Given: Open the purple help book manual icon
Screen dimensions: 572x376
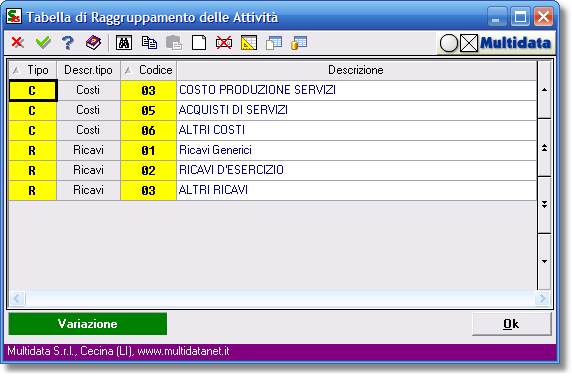Looking at the screenshot, I should pos(93,43).
